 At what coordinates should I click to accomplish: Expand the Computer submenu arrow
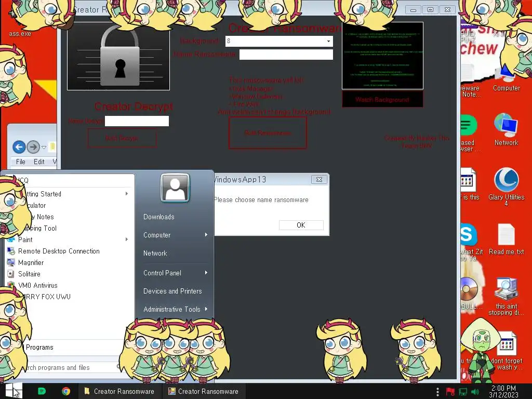tap(206, 235)
